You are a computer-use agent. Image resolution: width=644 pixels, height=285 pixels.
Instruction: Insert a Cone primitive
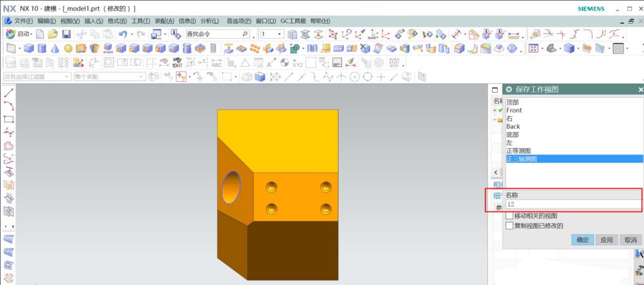click(55, 49)
